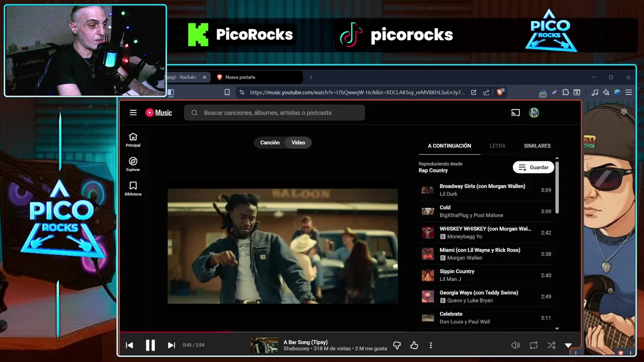Play Sippin Country from the queue

[x=486, y=275]
